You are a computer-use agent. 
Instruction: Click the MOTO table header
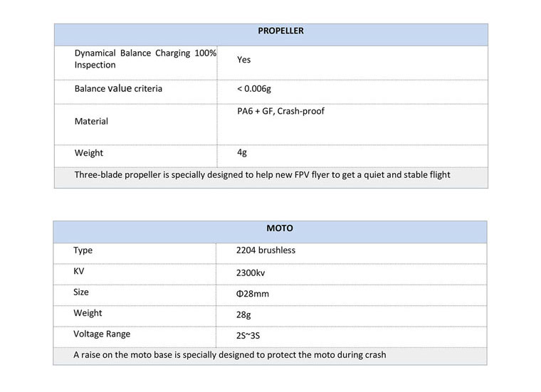280,229
